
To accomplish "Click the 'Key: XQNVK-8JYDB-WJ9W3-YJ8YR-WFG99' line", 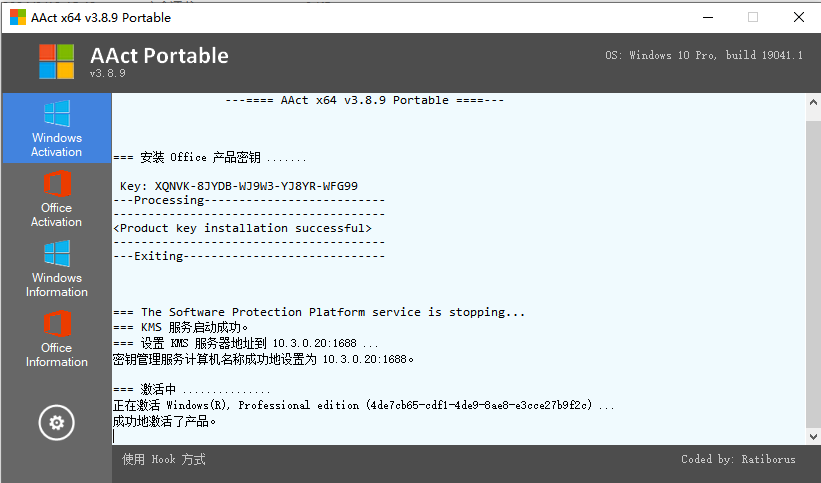I will pos(239,186).
